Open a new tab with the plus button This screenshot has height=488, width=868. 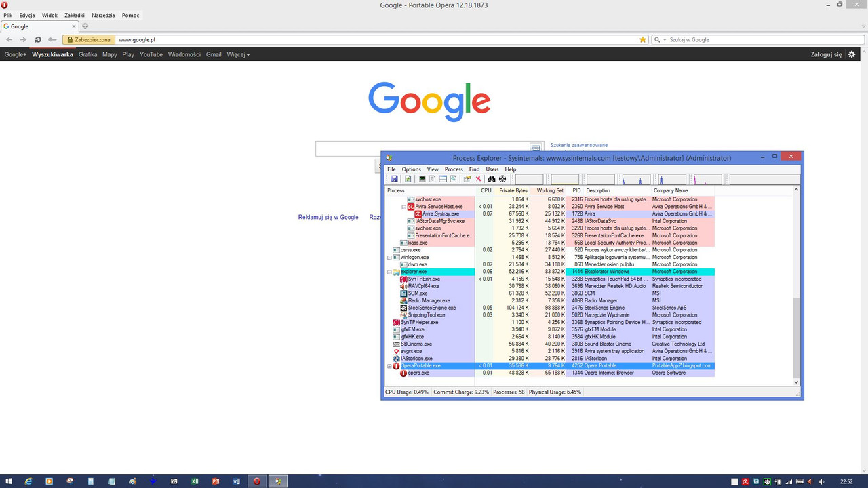[x=85, y=26]
